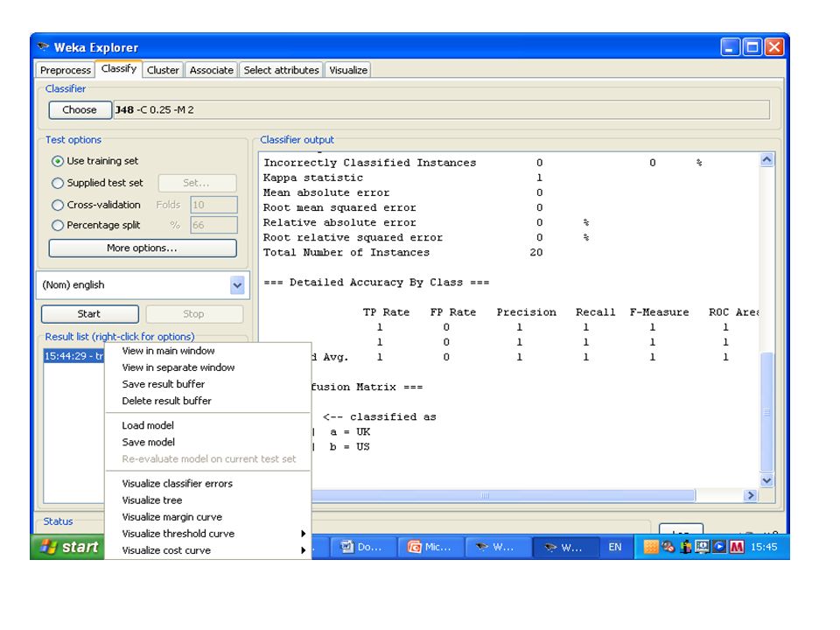Select Visualize tree

[x=208, y=500]
